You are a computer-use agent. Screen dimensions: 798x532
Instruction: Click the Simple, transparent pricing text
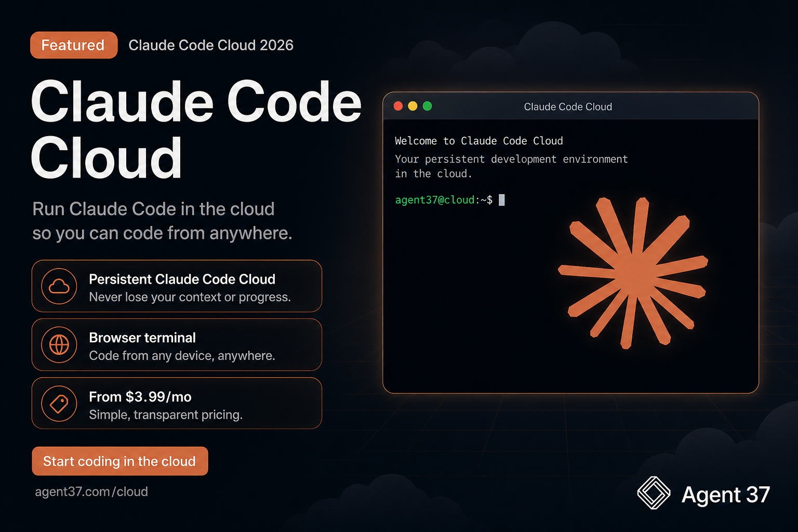tap(166, 415)
